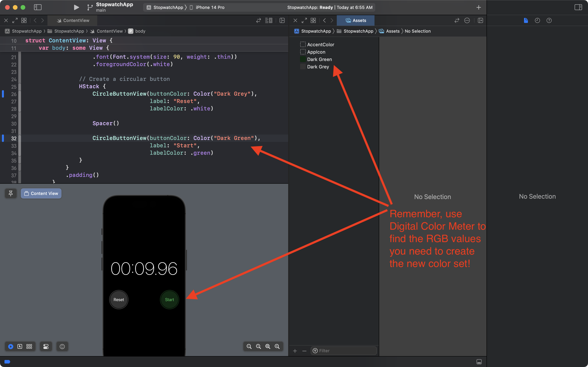Open the StopwatchApp scheme selector
The image size is (588, 367).
pyautogui.click(x=168, y=7)
